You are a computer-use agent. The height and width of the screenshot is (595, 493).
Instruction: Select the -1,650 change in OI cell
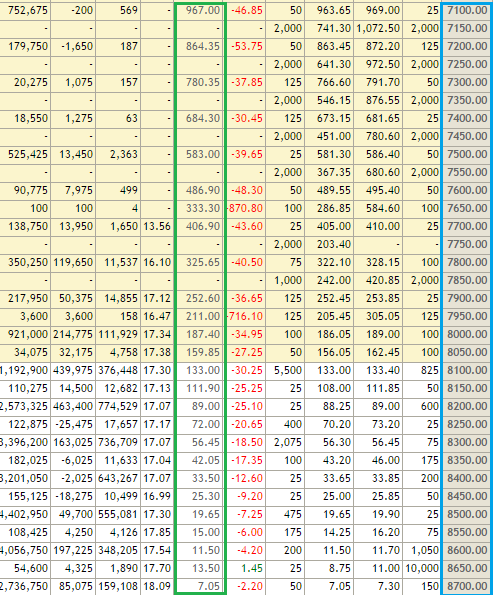pos(73,46)
